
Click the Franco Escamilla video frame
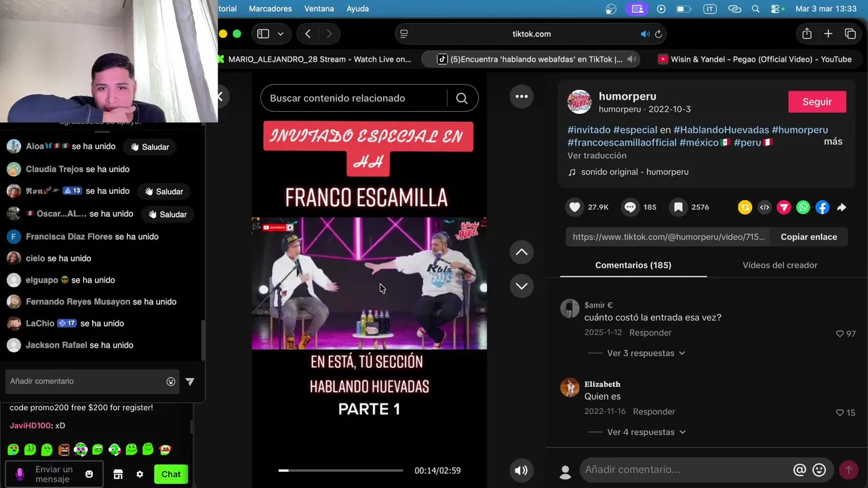tap(369, 283)
